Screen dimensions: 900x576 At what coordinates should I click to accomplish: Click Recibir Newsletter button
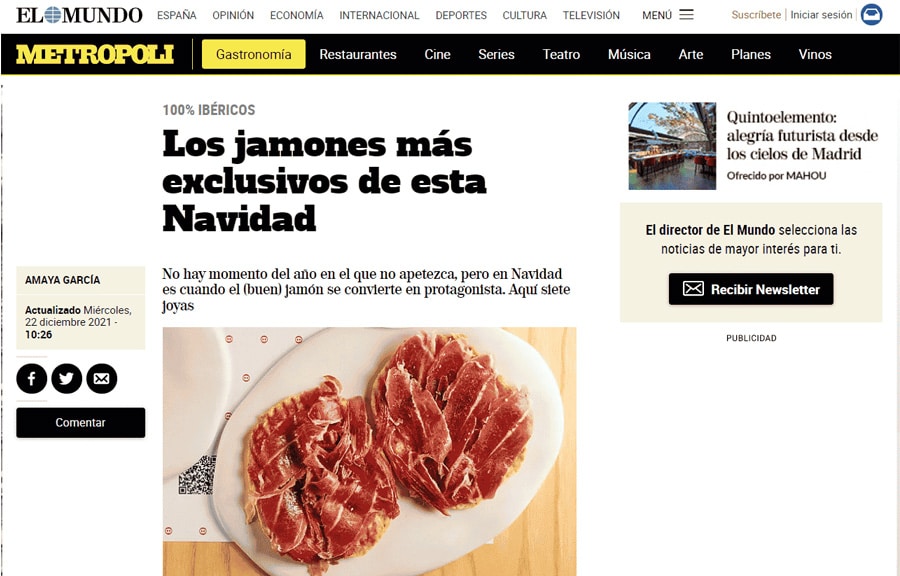pyautogui.click(x=751, y=289)
